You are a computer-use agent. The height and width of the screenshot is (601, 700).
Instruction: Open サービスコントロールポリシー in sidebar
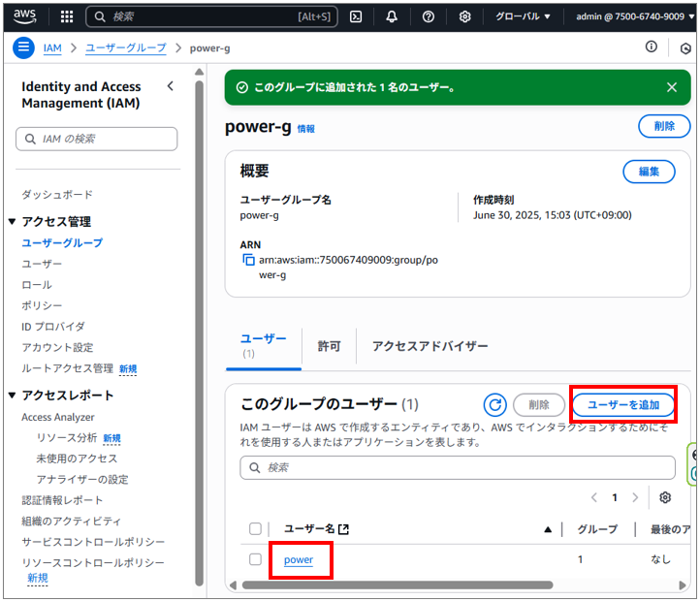93,542
